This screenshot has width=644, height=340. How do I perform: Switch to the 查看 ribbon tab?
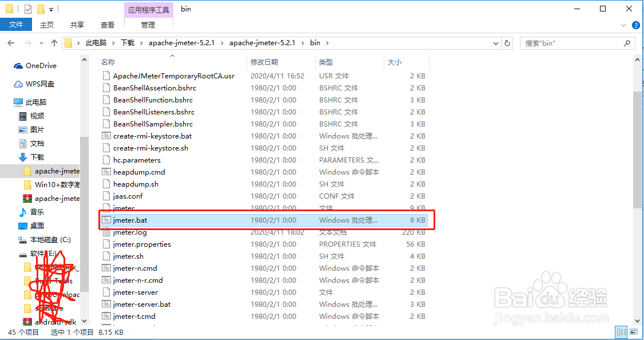(109, 25)
